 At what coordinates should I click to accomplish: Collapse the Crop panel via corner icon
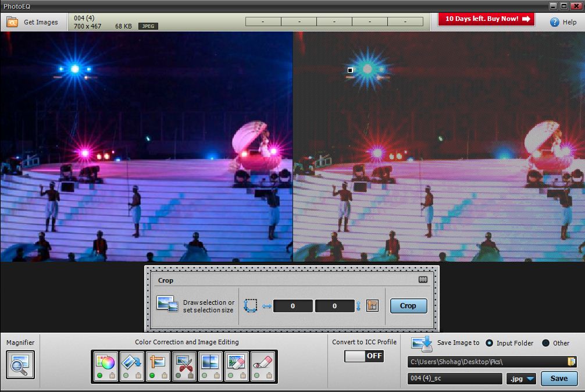pos(423,280)
